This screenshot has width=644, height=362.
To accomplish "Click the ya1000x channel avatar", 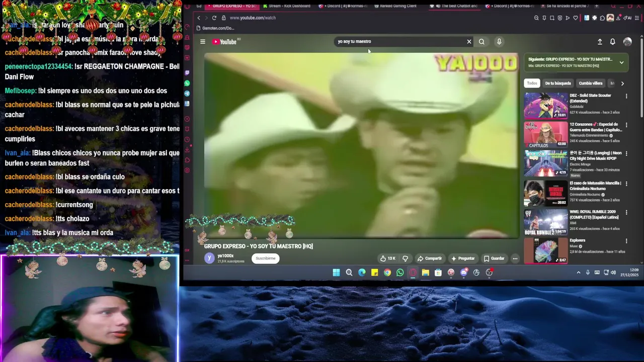I will click(x=209, y=258).
